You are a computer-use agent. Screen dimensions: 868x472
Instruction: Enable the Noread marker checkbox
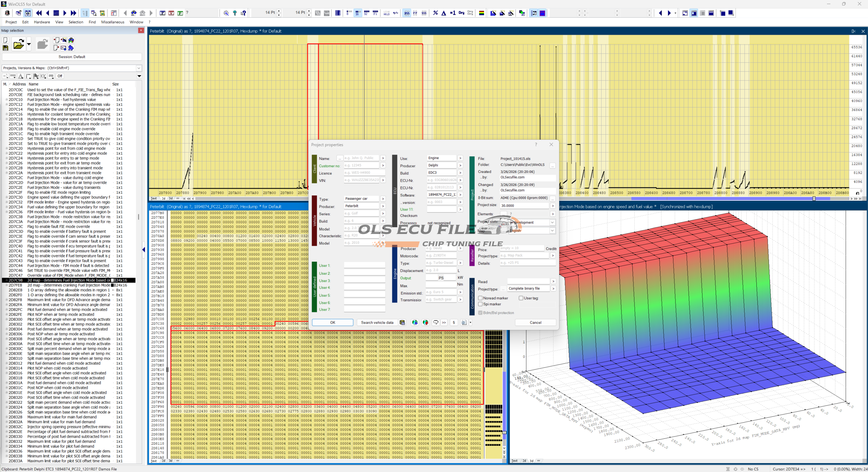tap(480, 298)
